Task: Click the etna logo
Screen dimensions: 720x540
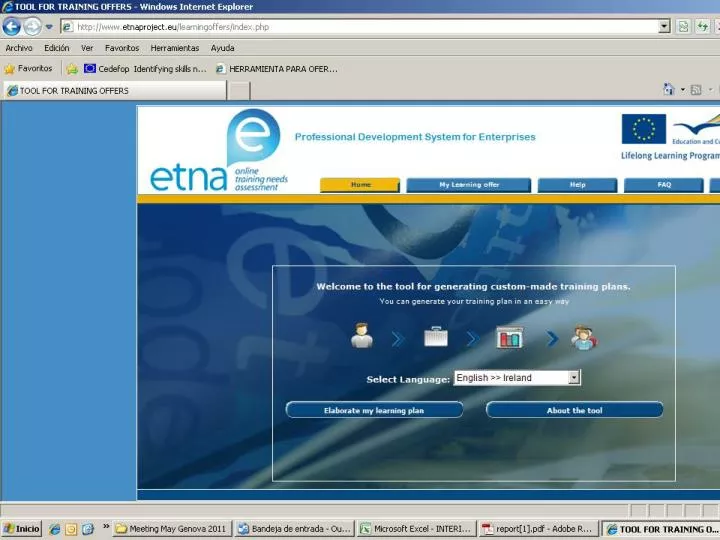Action: coord(219,151)
